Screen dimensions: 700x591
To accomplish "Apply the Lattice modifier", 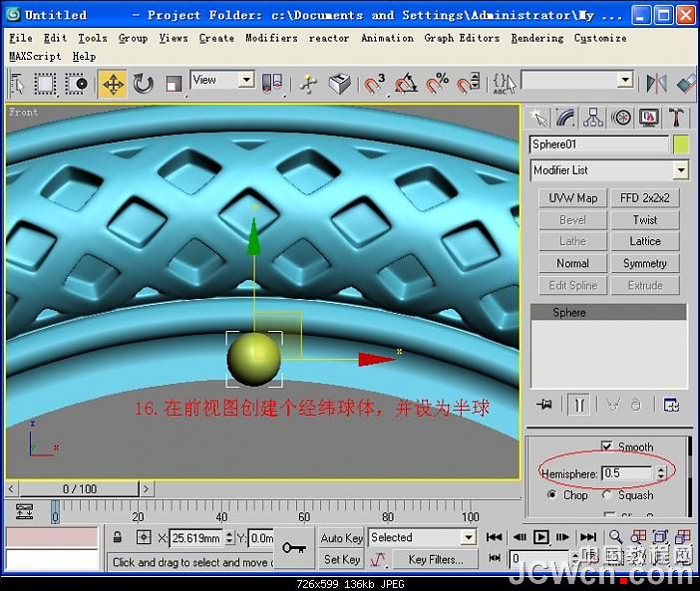I will tap(645, 241).
